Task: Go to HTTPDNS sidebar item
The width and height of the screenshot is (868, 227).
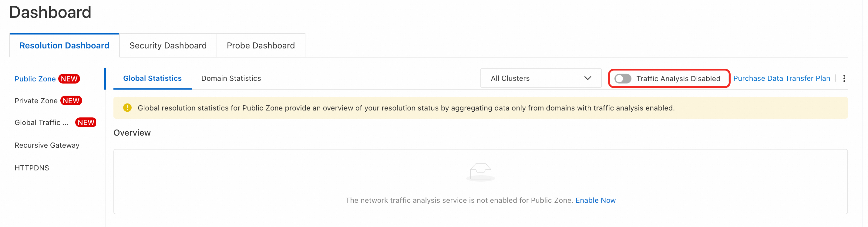Action: point(32,168)
